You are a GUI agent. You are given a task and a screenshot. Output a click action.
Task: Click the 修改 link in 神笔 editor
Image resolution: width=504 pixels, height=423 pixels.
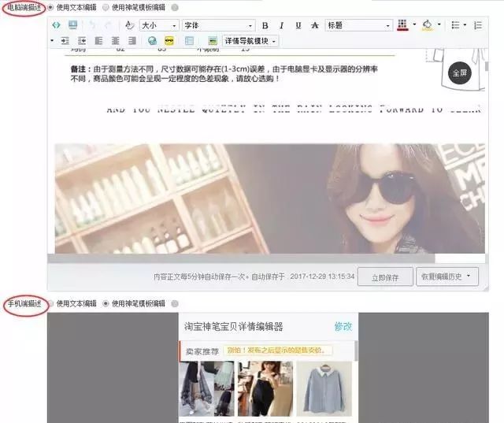(x=343, y=326)
